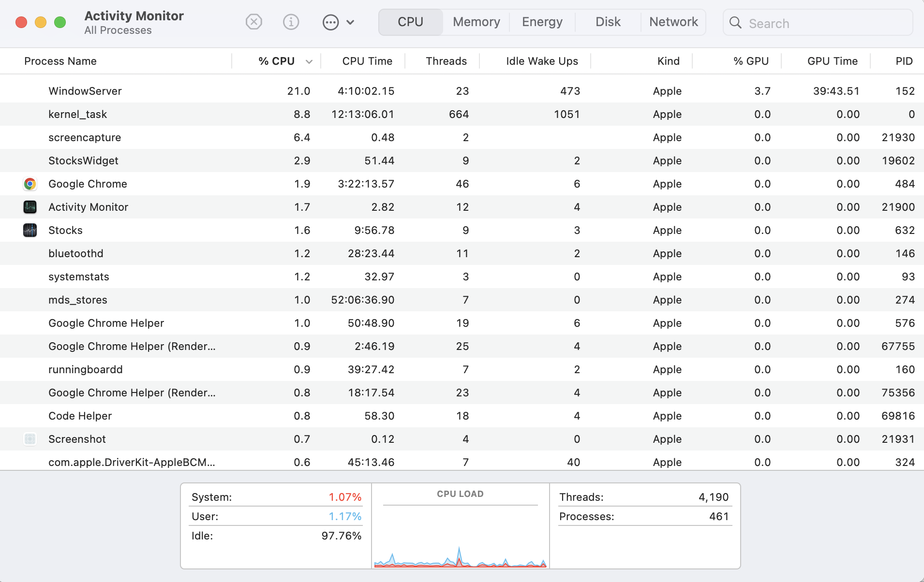The width and height of the screenshot is (924, 582).
Task: Click the Processes total 461
Action: (x=719, y=516)
